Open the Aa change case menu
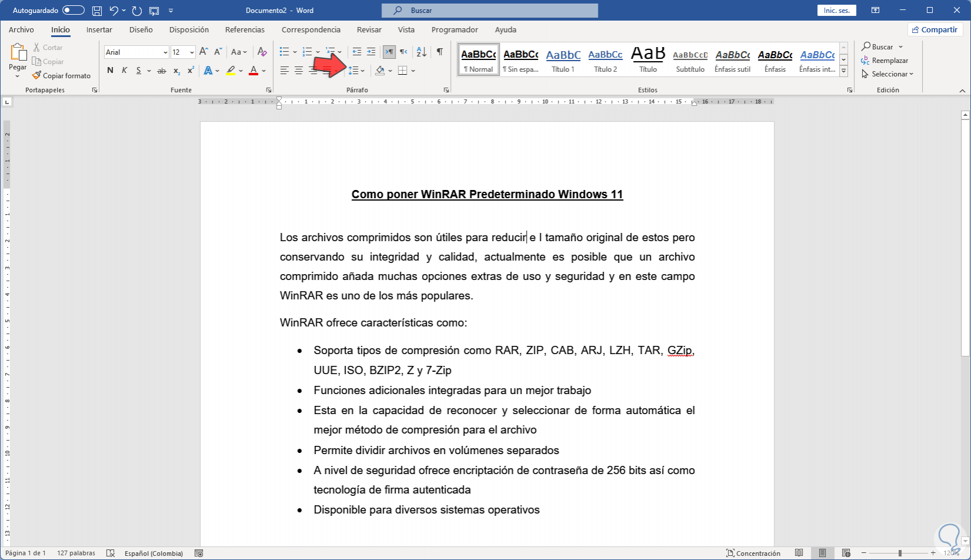Screen dimensions: 971x560 click(x=239, y=52)
